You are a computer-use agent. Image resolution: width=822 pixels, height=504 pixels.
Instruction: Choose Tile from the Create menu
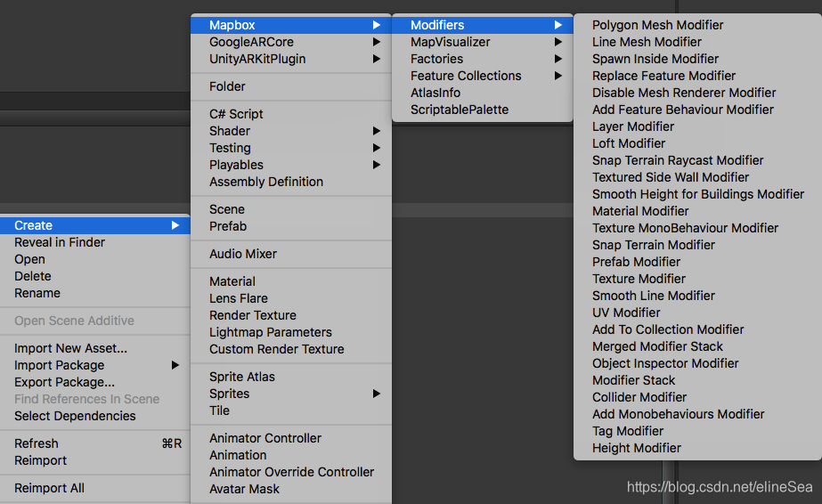pyautogui.click(x=291, y=411)
